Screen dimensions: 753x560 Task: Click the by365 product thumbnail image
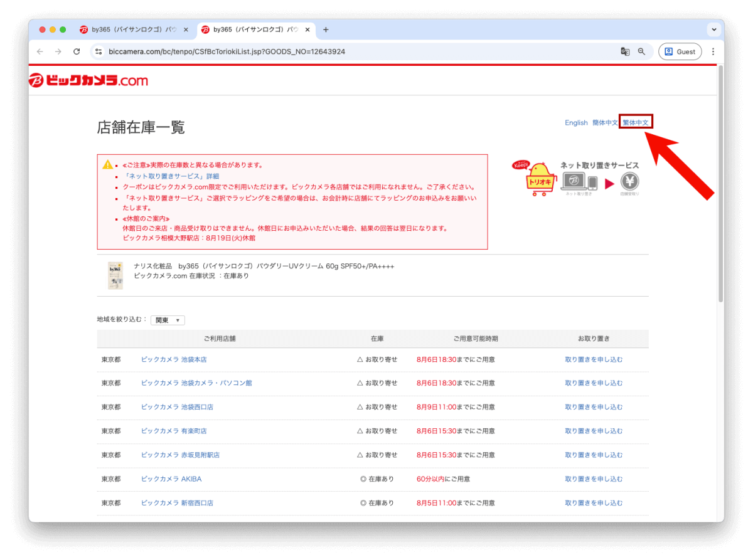115,275
